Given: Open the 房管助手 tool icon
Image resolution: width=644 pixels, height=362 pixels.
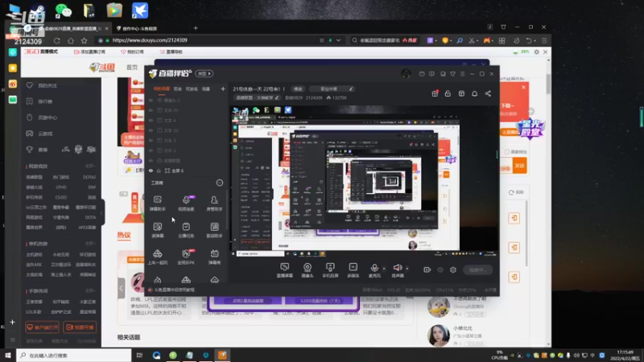Looking at the screenshot, I should [x=214, y=204].
